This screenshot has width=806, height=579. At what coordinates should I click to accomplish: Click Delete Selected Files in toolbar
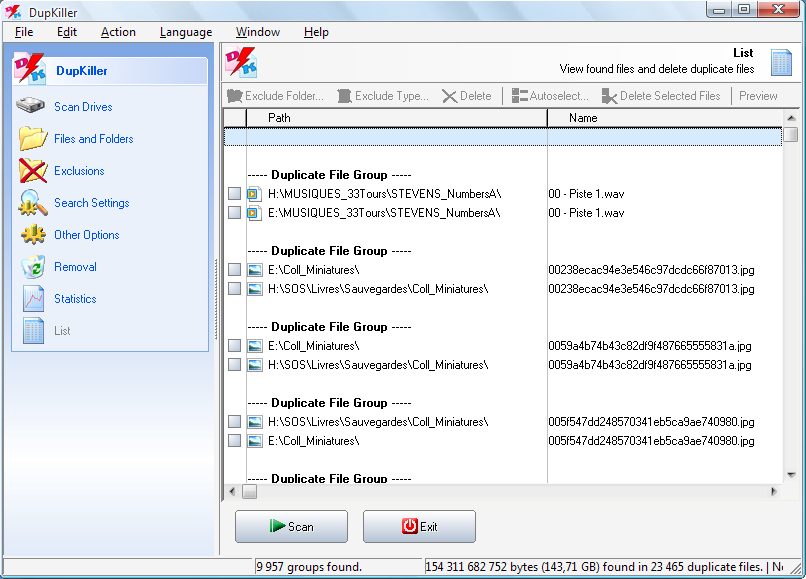661,96
